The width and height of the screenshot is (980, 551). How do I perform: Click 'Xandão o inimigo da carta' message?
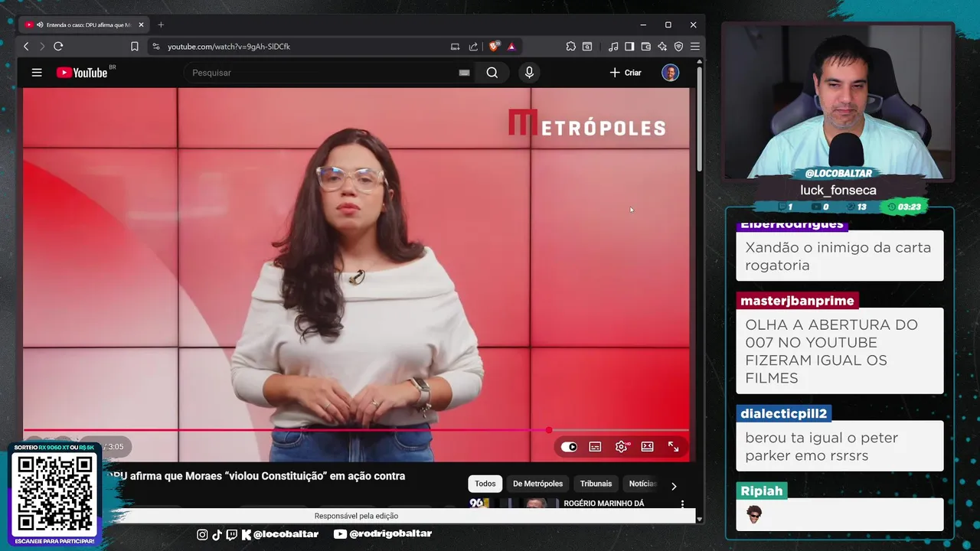(838, 256)
